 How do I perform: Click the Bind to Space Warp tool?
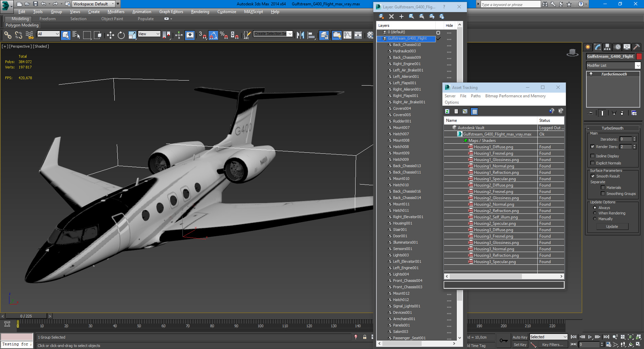[x=30, y=35]
